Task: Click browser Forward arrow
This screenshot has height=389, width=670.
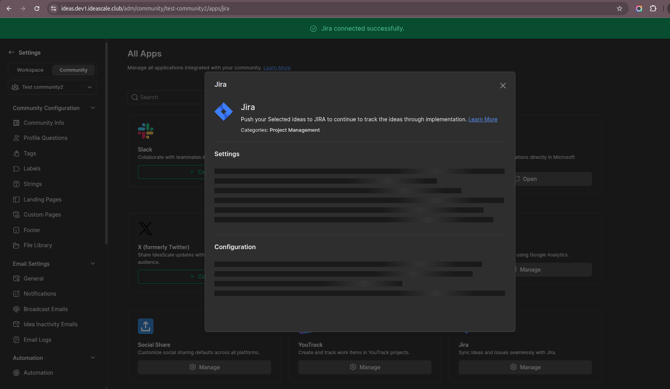Action: 23,9
